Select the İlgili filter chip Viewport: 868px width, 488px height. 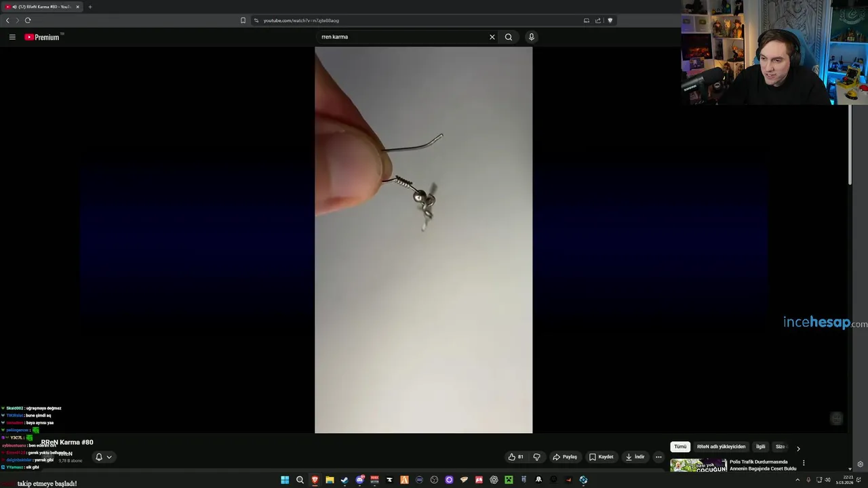point(761,447)
